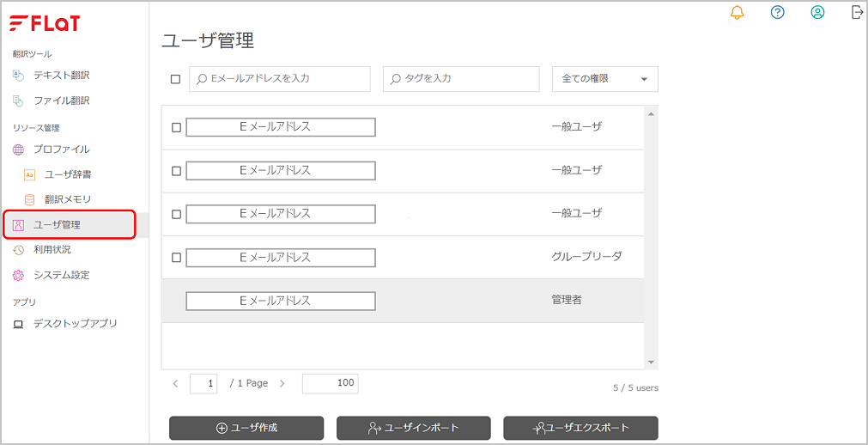
Task: Click the ユーザ作成 button
Action: [x=246, y=428]
